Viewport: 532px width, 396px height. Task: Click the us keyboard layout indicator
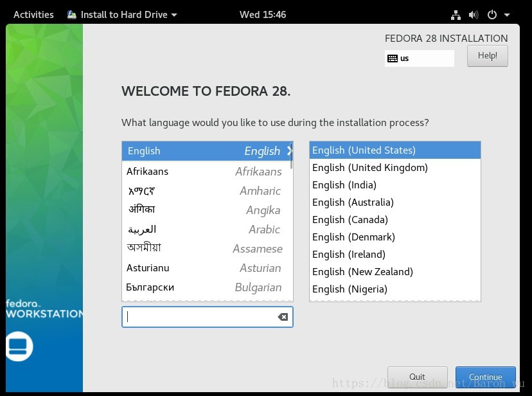(420, 59)
